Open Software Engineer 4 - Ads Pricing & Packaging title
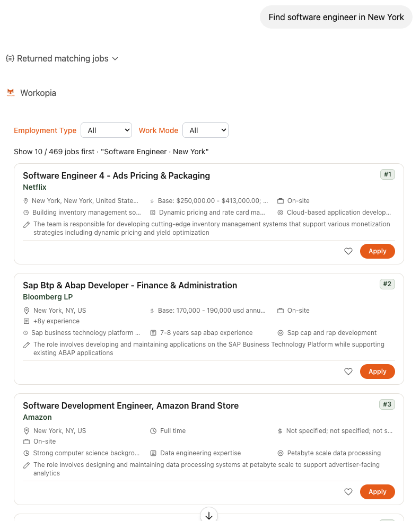 click(x=116, y=175)
